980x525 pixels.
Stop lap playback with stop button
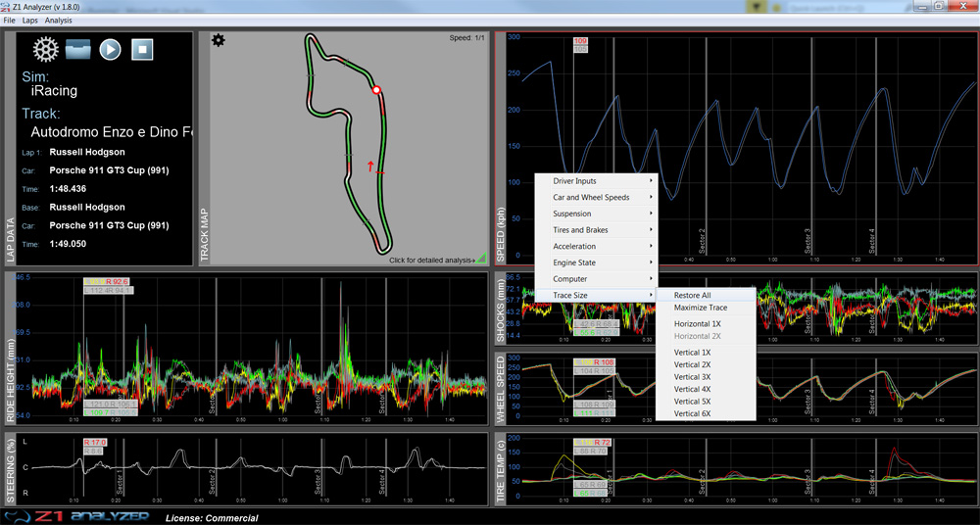click(x=142, y=49)
